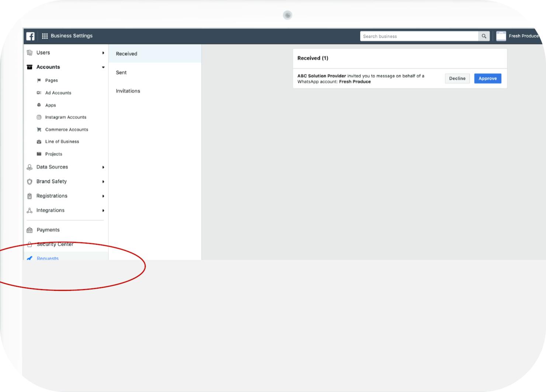Open the Data Sources menu label

[x=52, y=167]
